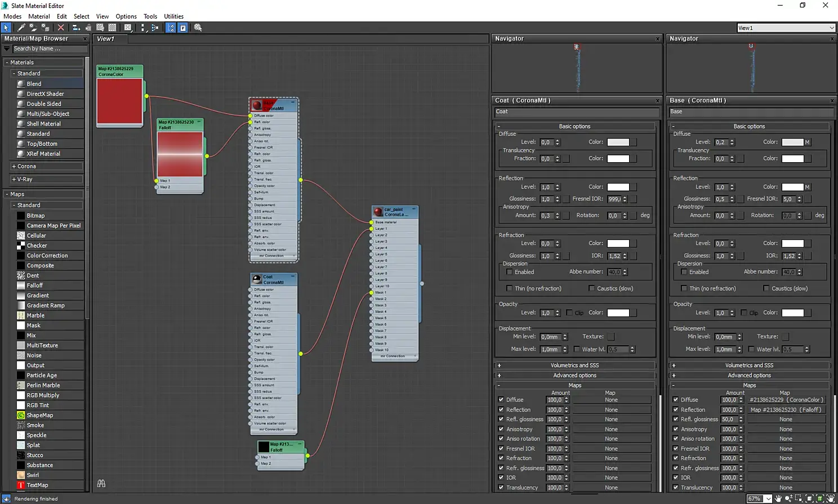Expand Advanced options rollout in Coat panel
The width and height of the screenshot is (838, 504).
574,376
